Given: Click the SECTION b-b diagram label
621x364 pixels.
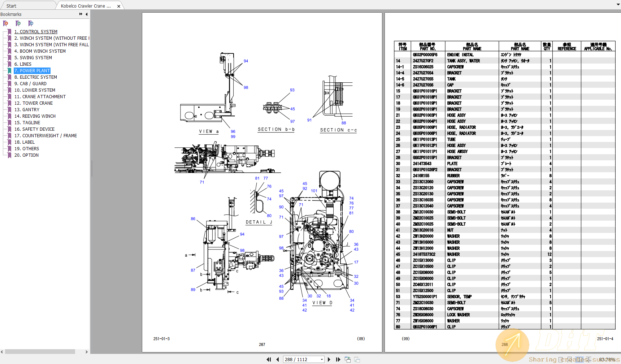Looking at the screenshot, I should 276,129.
